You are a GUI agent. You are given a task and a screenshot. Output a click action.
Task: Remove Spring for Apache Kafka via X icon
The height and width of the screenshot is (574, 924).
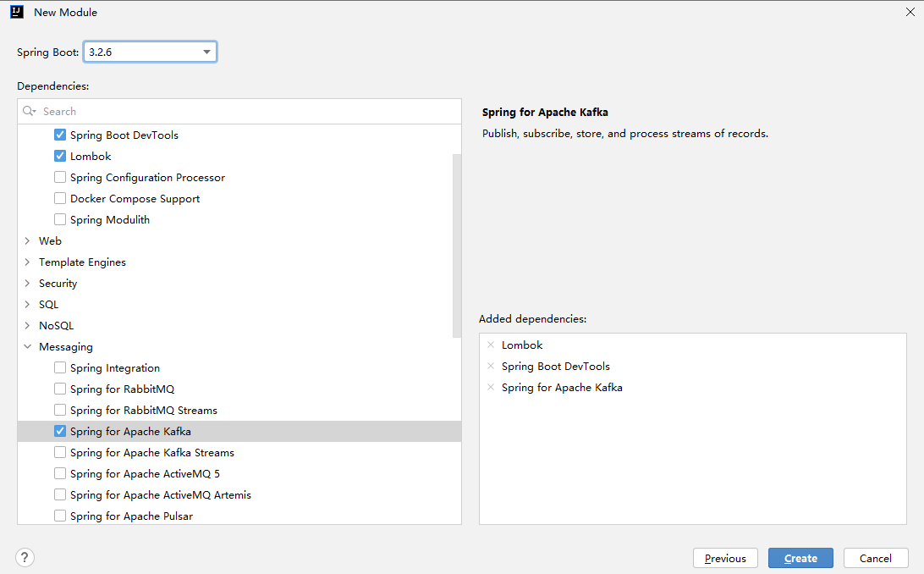[491, 388]
